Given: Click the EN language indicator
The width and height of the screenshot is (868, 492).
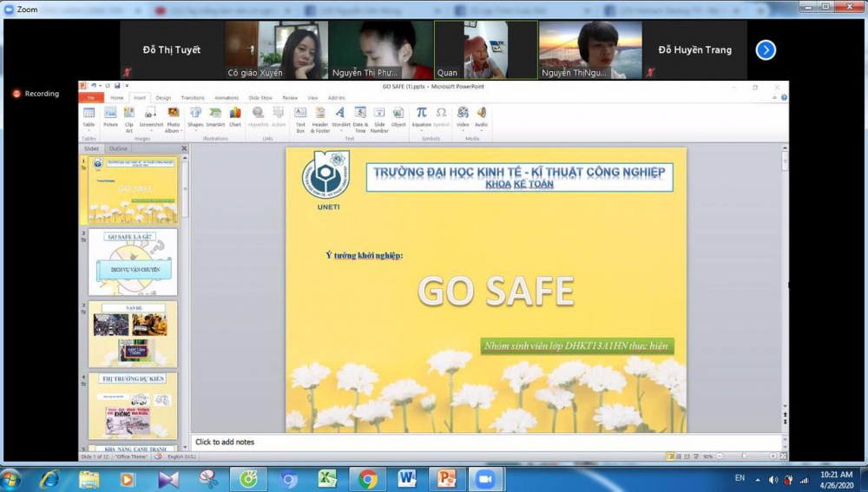Looking at the screenshot, I should tap(740, 477).
